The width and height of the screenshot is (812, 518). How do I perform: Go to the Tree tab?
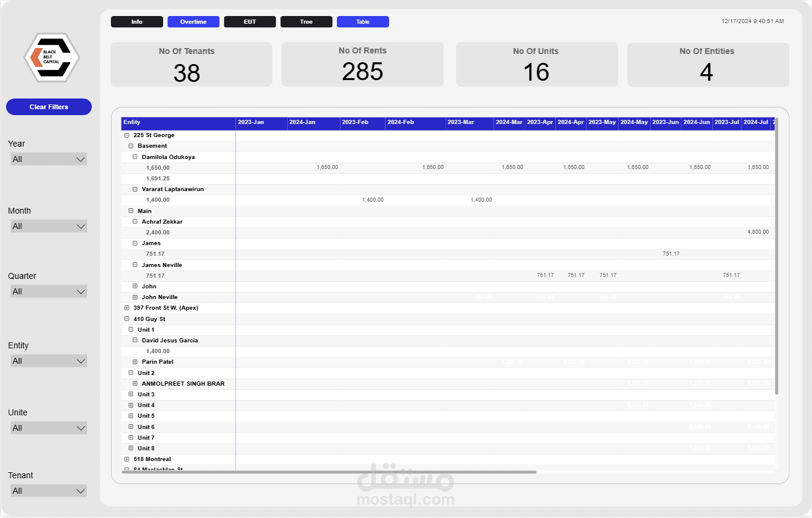tap(306, 22)
